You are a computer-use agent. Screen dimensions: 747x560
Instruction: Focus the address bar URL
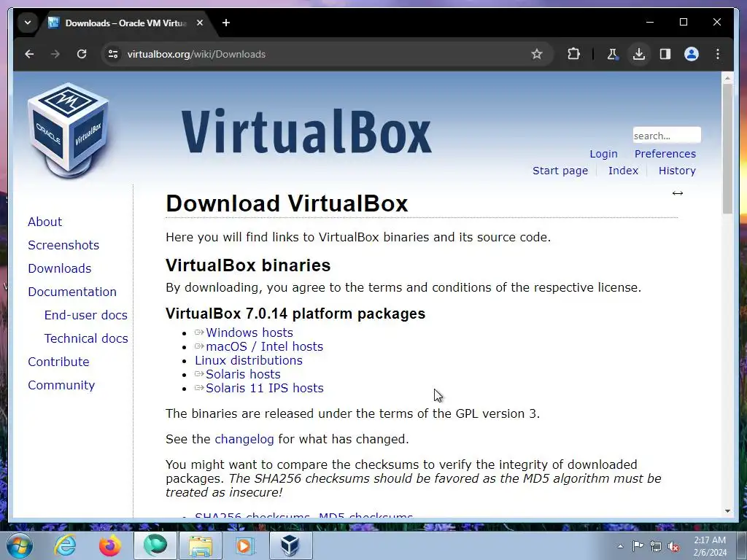tap(196, 54)
